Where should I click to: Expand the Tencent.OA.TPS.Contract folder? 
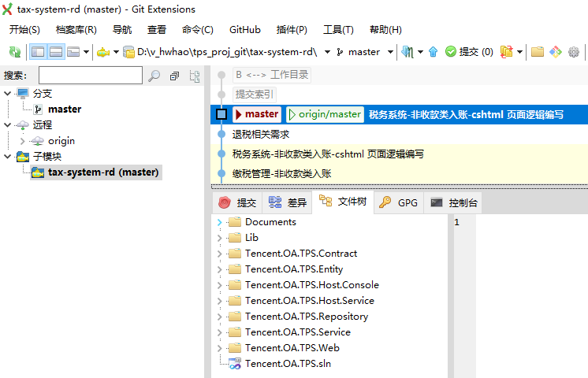[219, 254]
